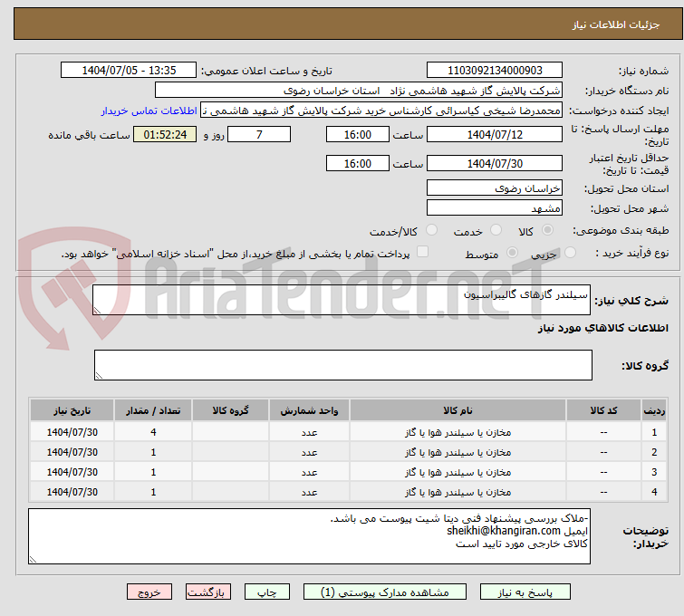Image resolution: width=684 pixels, height=616 pixels.
Task: Click the ردیف column header
Action: [654, 410]
